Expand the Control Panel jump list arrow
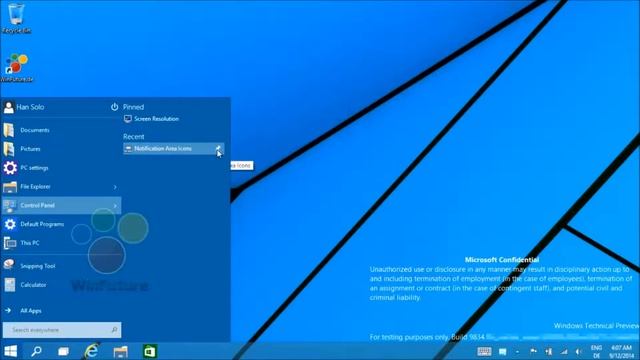 [x=115, y=206]
